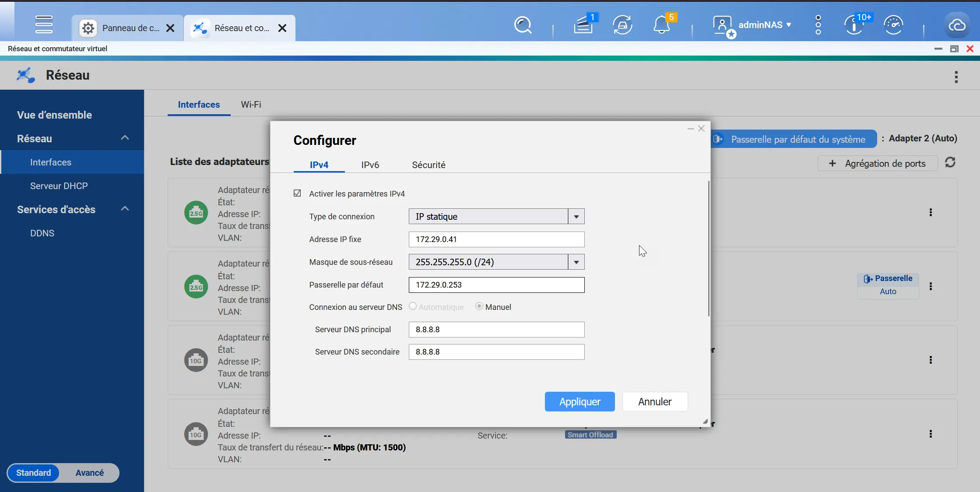980x492 pixels.
Task: Open the background tasks icon
Action: pos(622,25)
